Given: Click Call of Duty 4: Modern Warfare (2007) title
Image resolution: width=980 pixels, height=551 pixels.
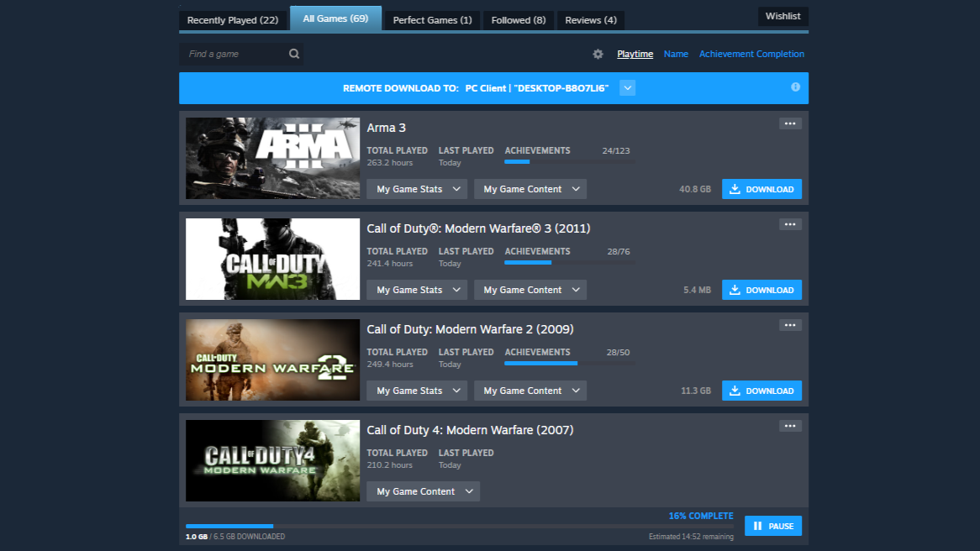Looking at the screenshot, I should (470, 430).
